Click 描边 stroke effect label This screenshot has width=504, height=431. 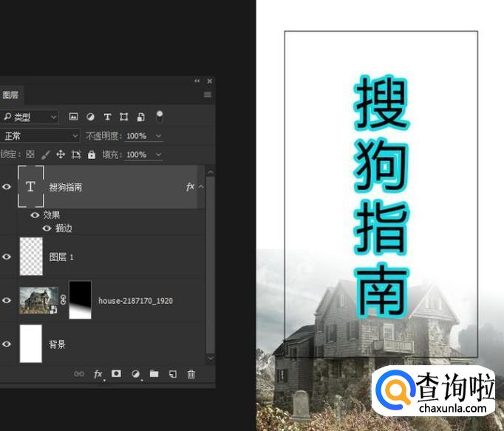pyautogui.click(x=64, y=228)
